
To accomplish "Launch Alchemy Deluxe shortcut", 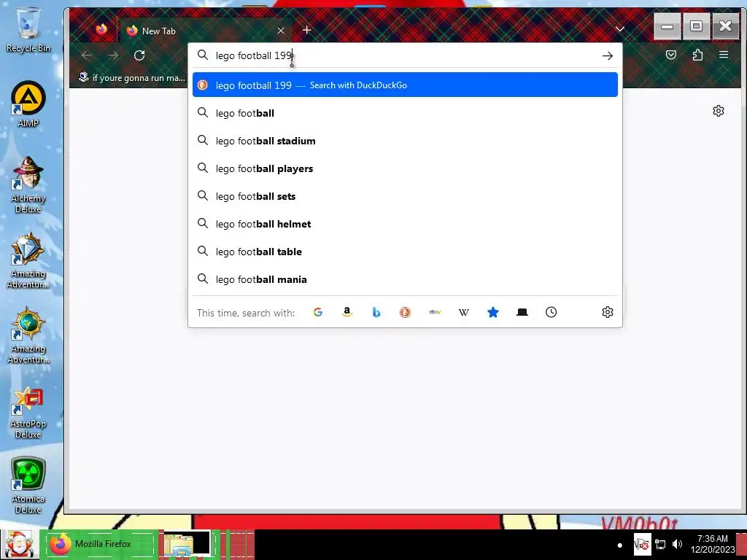I will [28, 184].
